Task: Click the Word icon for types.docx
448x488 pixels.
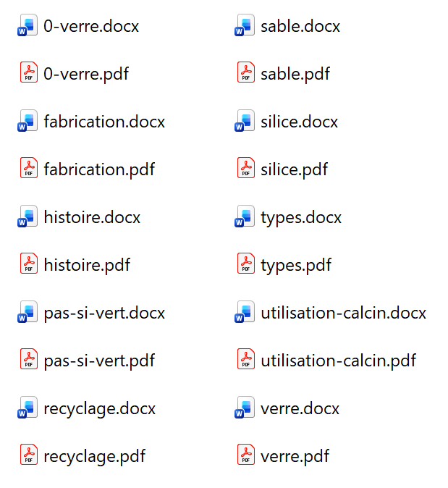Action: [x=245, y=217]
